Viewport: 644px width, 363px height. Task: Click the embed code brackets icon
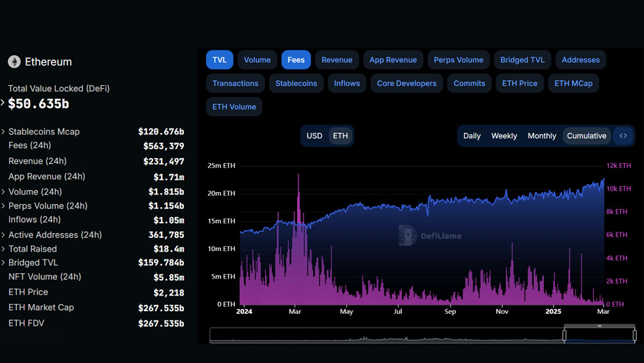click(x=623, y=136)
